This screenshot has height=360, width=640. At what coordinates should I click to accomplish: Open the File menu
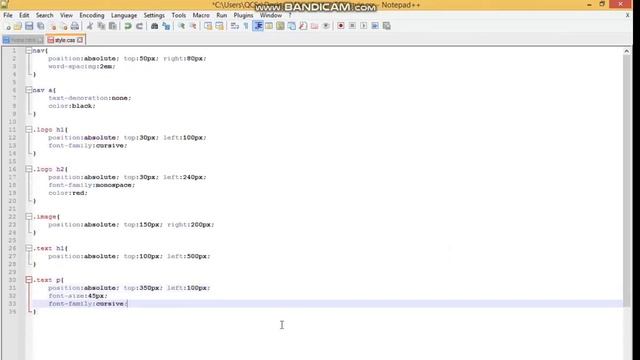8,15
